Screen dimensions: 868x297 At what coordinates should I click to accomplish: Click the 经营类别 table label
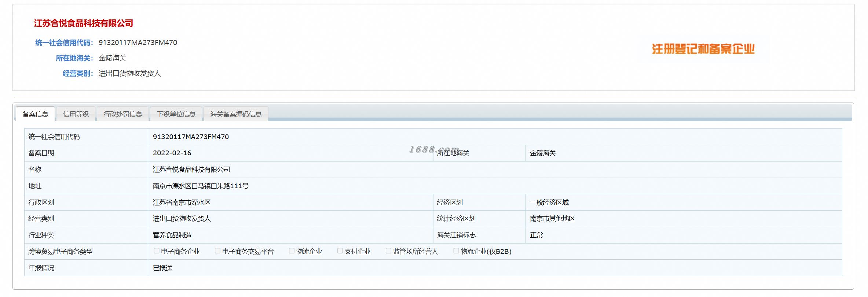(x=41, y=219)
